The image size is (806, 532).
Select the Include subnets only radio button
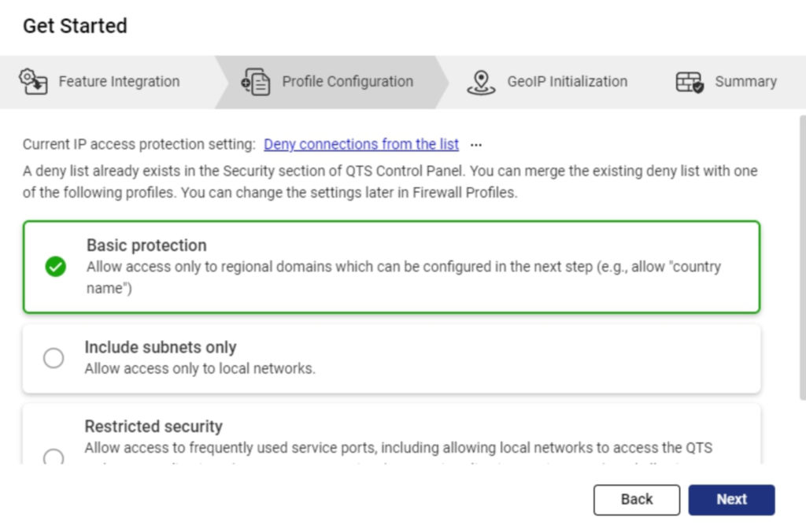point(54,358)
